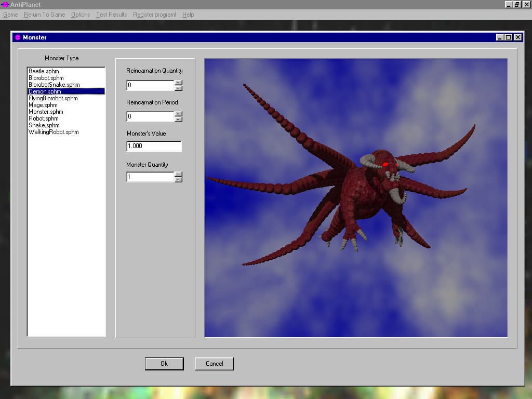Select WalkingRobot.sphm entry
532x399 pixels.
pyautogui.click(x=66, y=132)
